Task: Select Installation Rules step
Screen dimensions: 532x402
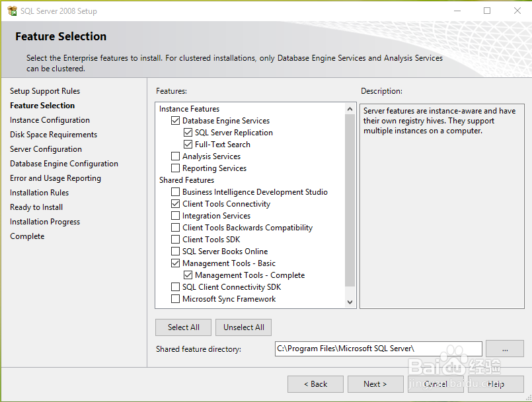Action: (x=40, y=193)
